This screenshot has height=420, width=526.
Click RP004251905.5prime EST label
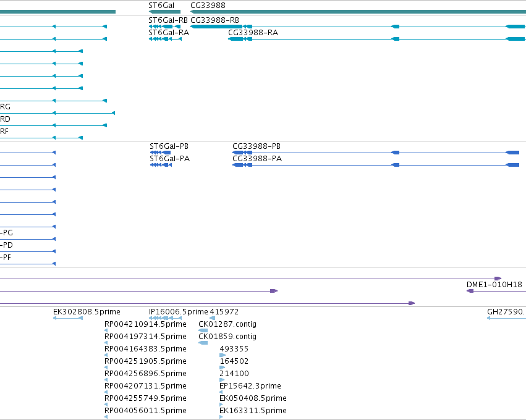tap(145, 361)
